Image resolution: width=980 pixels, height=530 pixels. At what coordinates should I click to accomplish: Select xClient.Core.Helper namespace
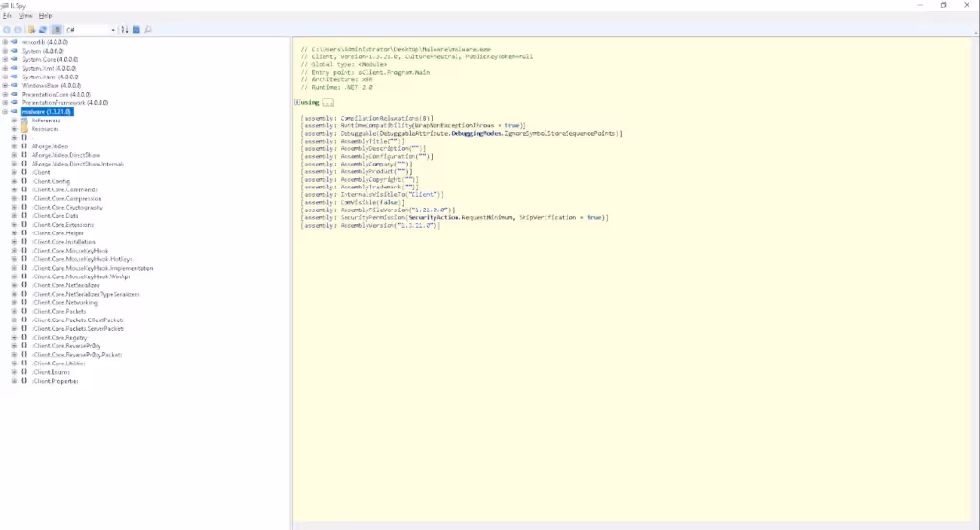[57, 233]
